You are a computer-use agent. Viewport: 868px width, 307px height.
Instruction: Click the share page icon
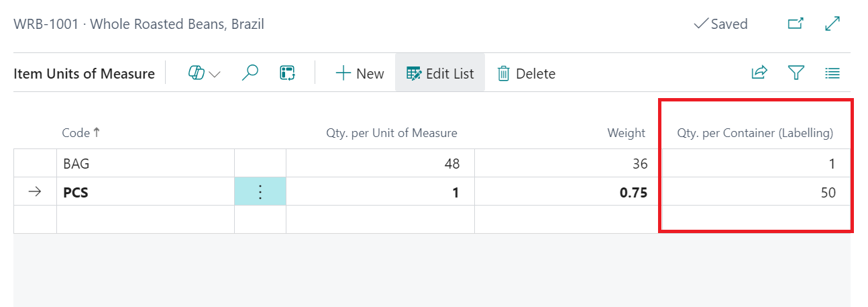click(x=759, y=73)
